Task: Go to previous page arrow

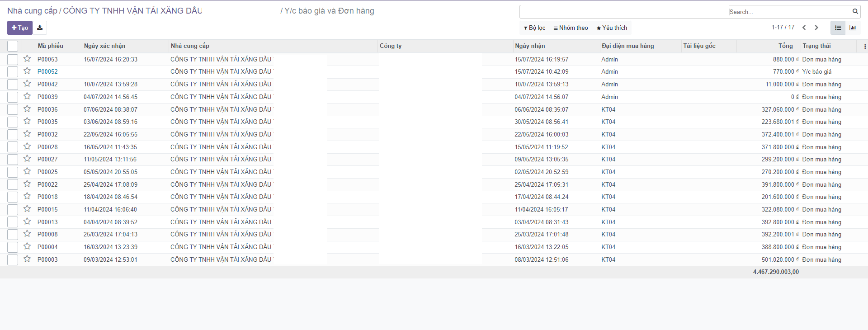Action: 804,28
